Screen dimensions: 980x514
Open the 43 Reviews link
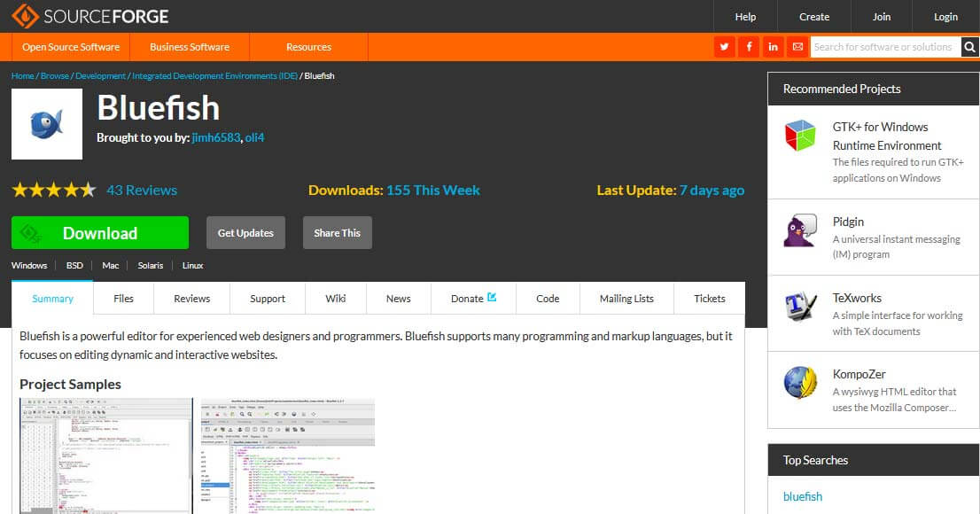(x=142, y=190)
